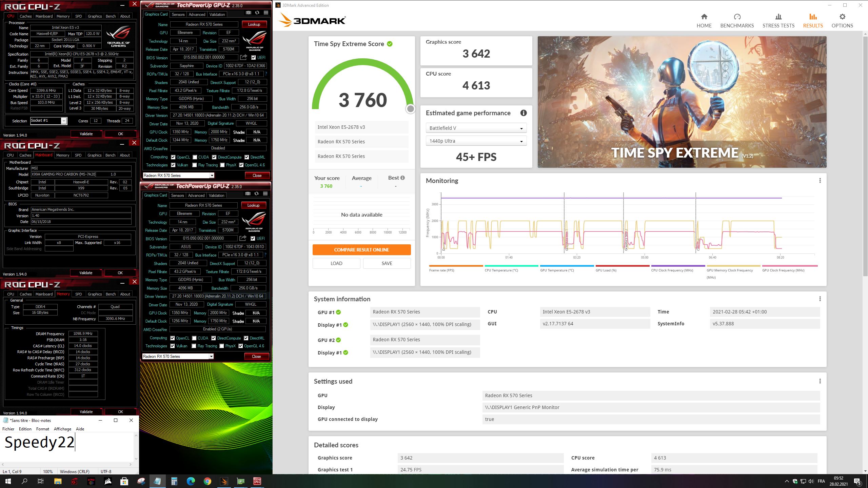
Task: Open the 1440p Ultra resolution dropdown
Action: pyautogui.click(x=476, y=141)
